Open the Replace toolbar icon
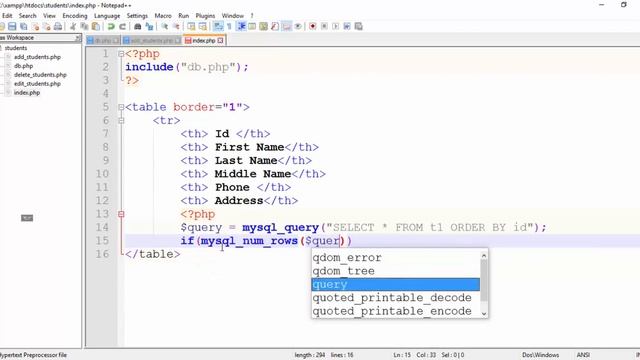The height and width of the screenshot is (360, 640). (149, 27)
